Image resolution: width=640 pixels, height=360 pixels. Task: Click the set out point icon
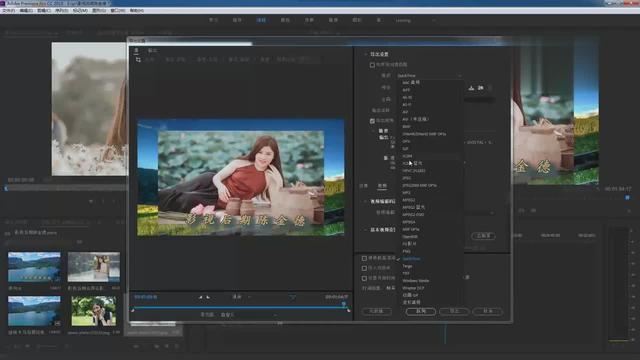tap(208, 297)
